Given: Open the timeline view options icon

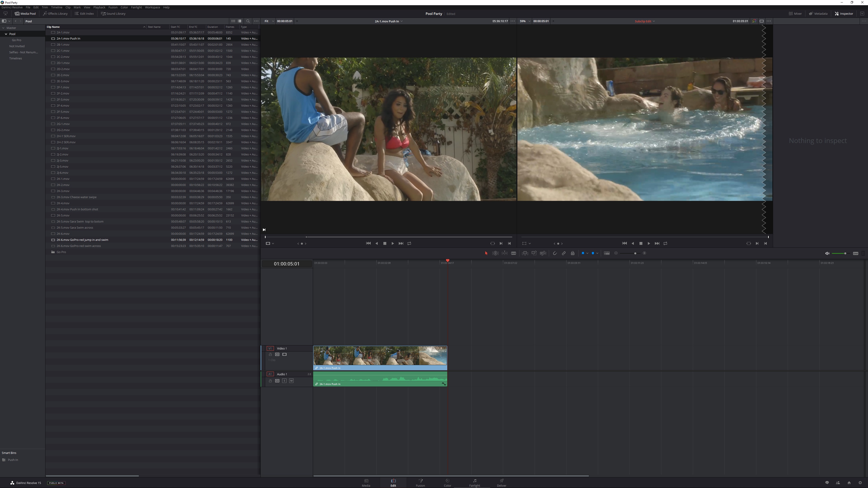Looking at the screenshot, I should (607, 253).
